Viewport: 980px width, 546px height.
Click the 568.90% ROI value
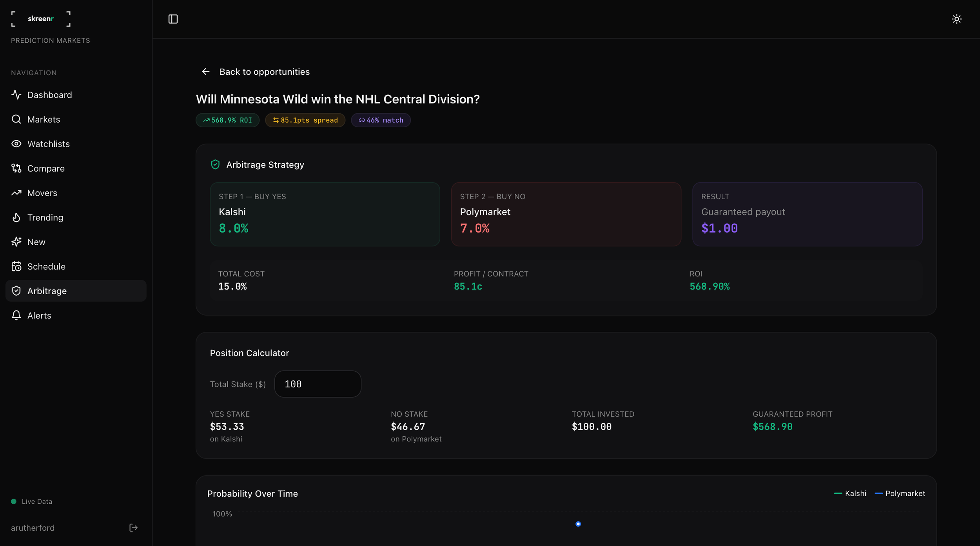click(710, 286)
